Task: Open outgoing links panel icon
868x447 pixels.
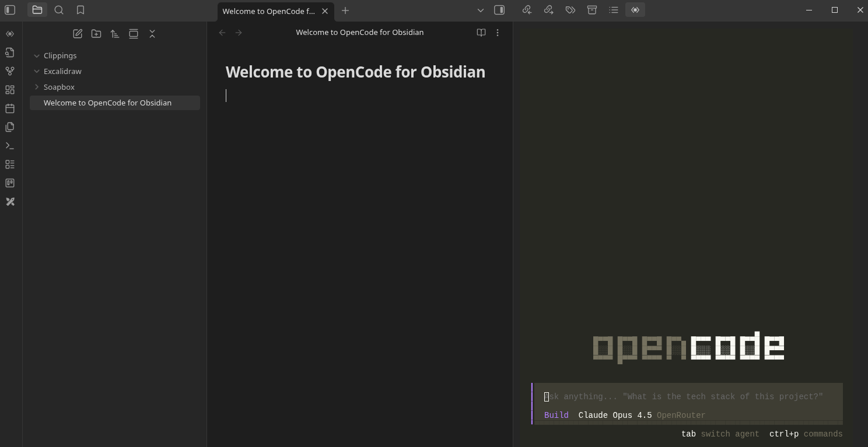Action: coord(548,10)
